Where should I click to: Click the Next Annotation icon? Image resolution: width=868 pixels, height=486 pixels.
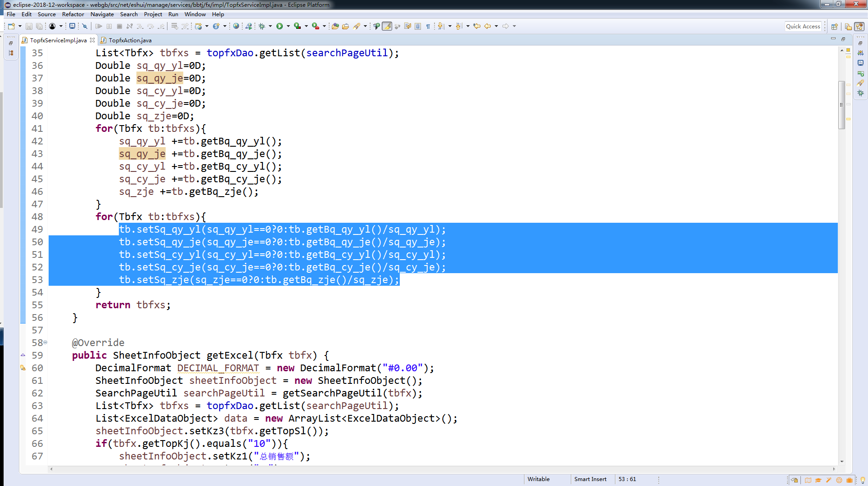tap(441, 26)
